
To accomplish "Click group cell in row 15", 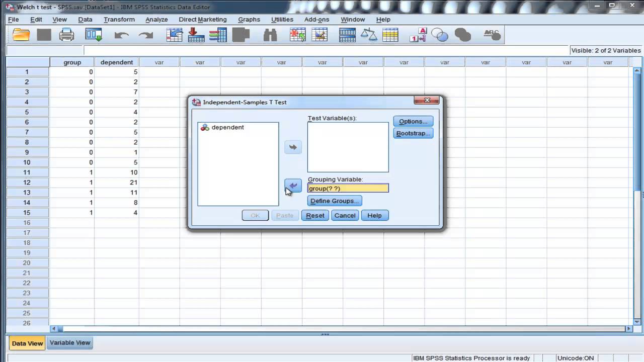I will tap(72, 213).
